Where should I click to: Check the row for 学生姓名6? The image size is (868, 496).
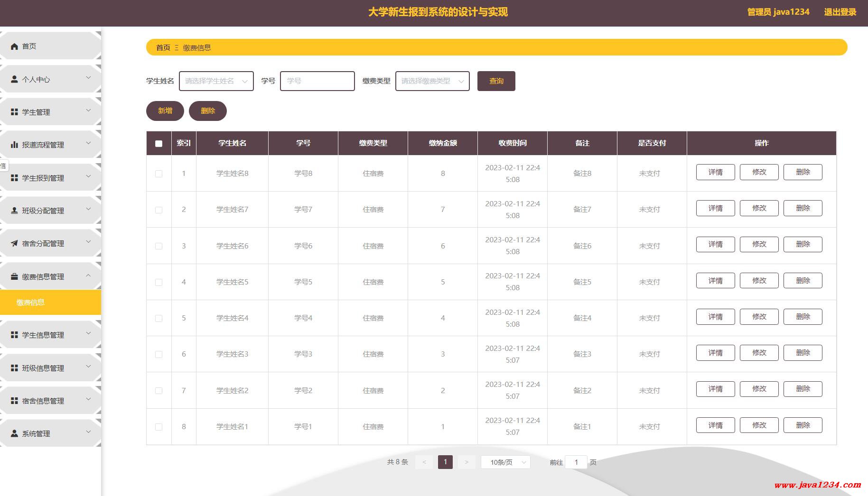click(x=159, y=246)
